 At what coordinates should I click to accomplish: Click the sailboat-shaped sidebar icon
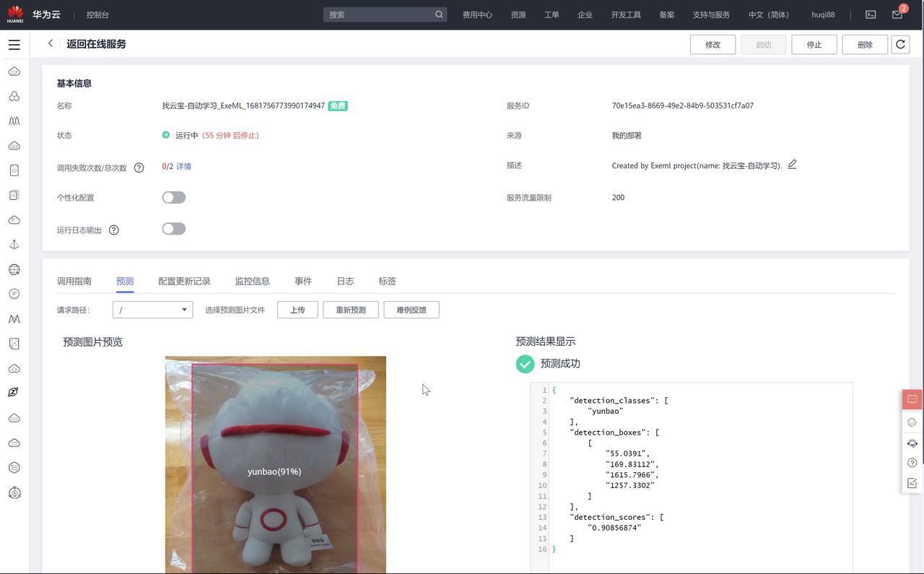14,245
